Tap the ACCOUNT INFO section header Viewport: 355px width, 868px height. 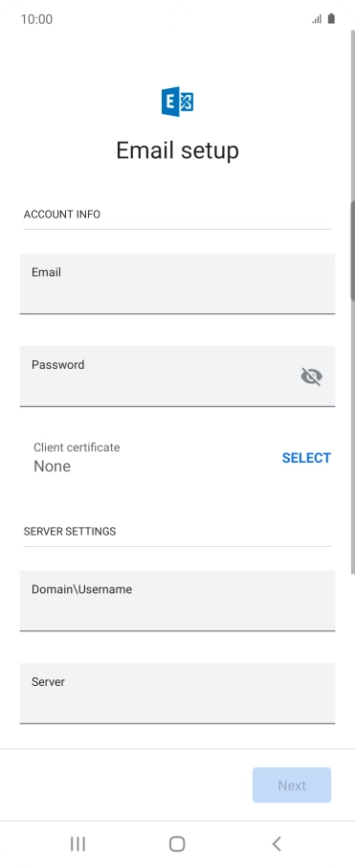(x=62, y=215)
